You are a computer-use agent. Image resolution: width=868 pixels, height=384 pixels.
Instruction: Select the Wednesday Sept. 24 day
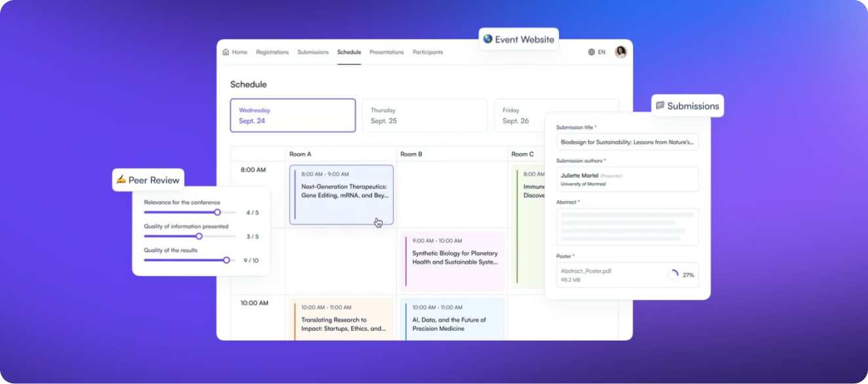coord(293,116)
